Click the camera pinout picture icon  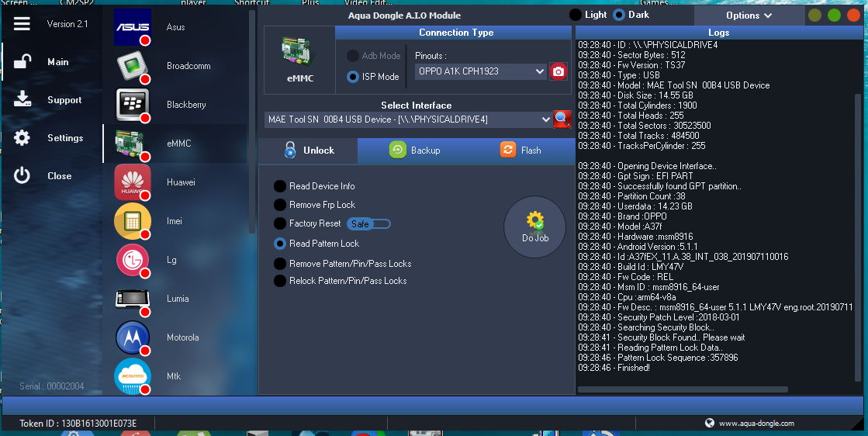point(558,71)
